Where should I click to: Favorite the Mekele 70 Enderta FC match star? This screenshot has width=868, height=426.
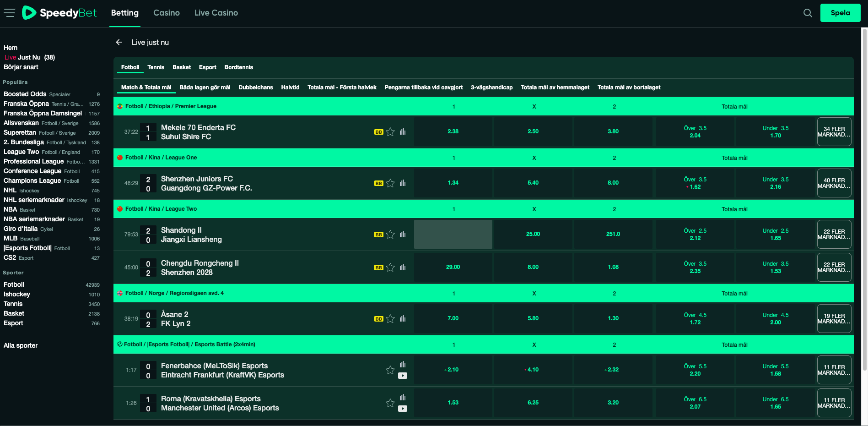(x=390, y=132)
